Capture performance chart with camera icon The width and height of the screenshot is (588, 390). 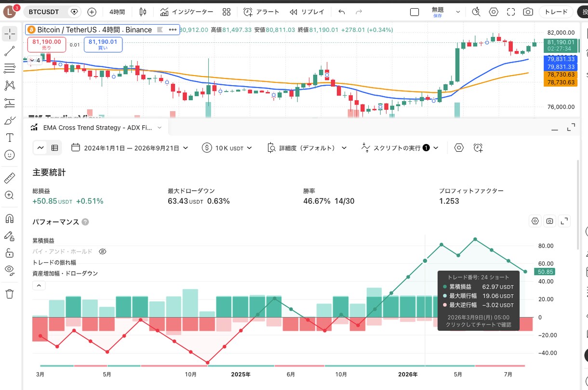pos(549,221)
